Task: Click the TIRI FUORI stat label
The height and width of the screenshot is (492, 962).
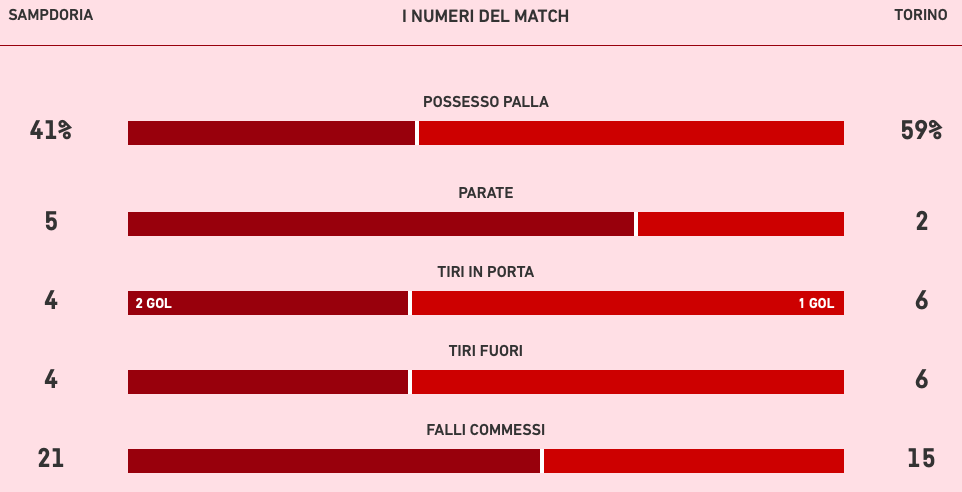Action: 486,351
